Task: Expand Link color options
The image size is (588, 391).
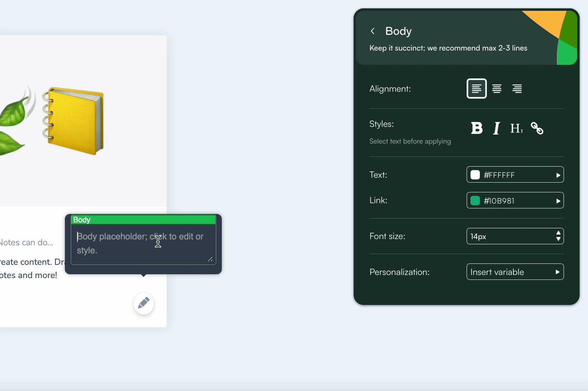Action: click(557, 200)
